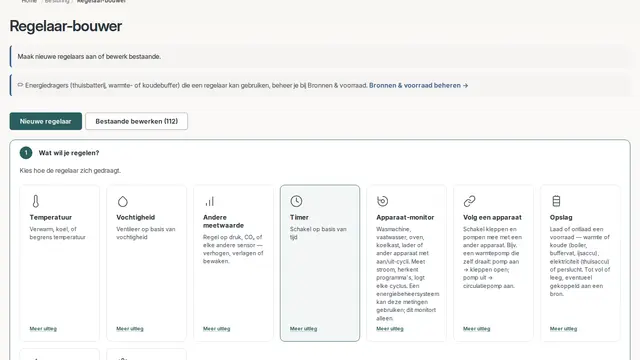This screenshot has width=640, height=360.
Task: Click the clock icon on Timer card
Action: 296,201
